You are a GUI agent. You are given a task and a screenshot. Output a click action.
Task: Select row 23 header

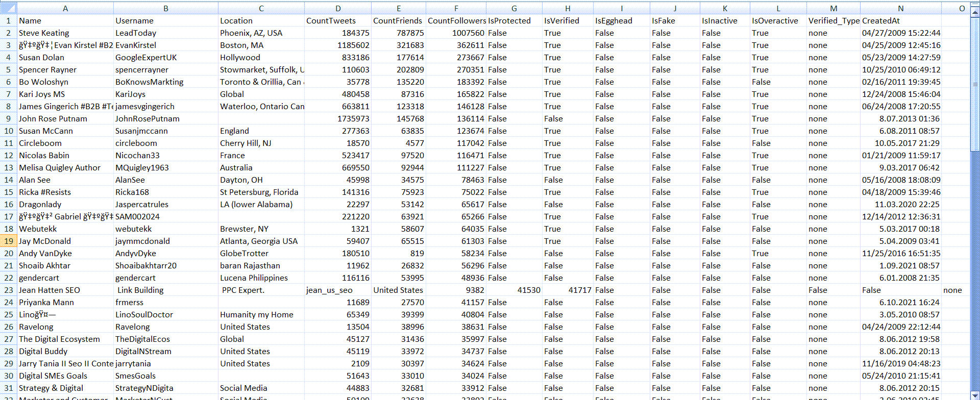pos(9,290)
